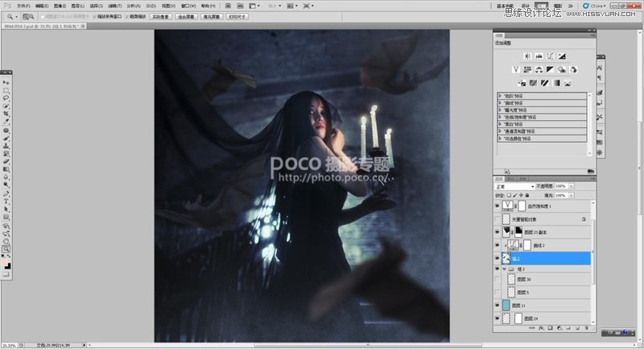This screenshot has width=644, height=349.
Task: Click the foreground color swatch in toolbox
Action: tap(5, 263)
